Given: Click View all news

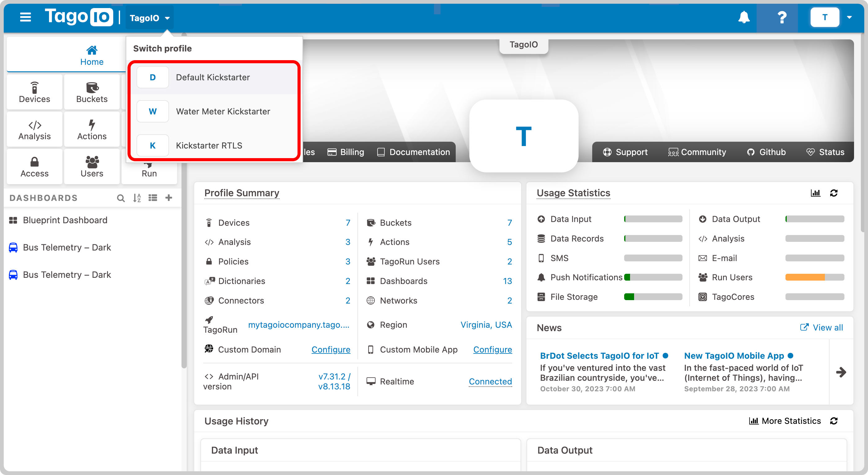Looking at the screenshot, I should pos(821,327).
